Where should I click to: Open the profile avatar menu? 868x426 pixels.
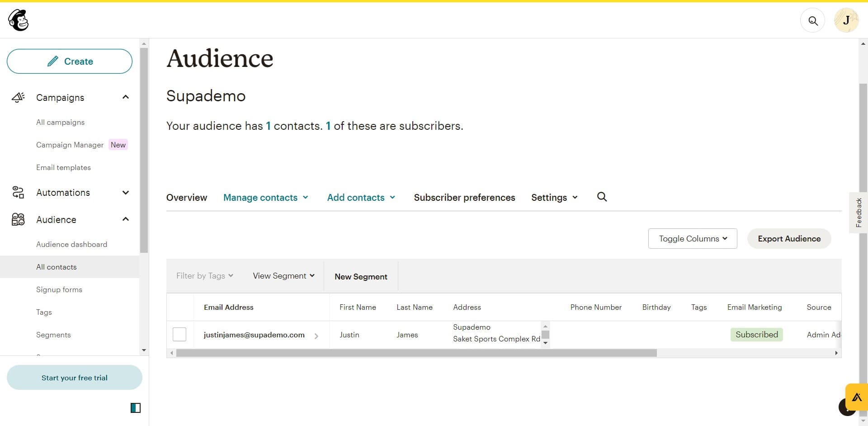(846, 20)
